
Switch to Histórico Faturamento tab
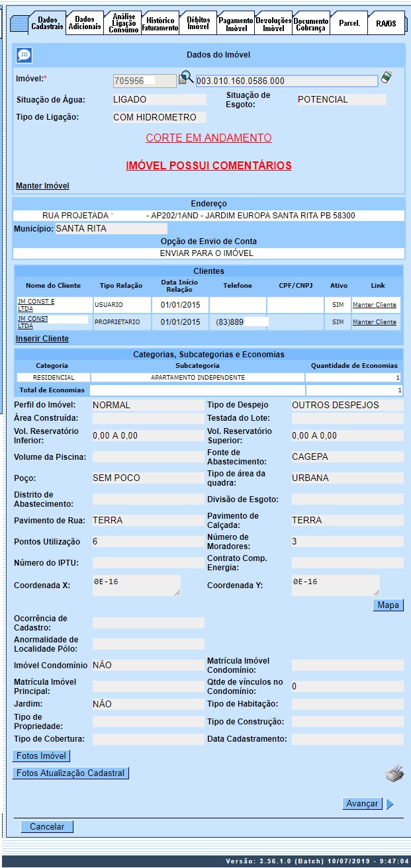160,24
